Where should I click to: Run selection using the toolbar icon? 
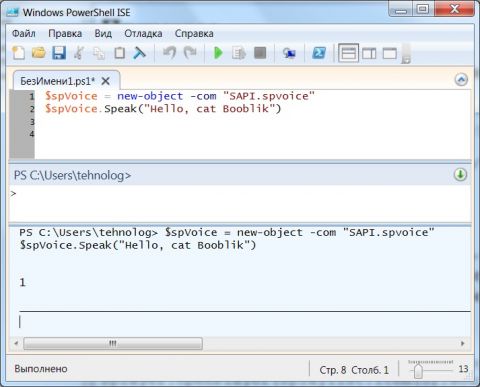click(x=239, y=53)
